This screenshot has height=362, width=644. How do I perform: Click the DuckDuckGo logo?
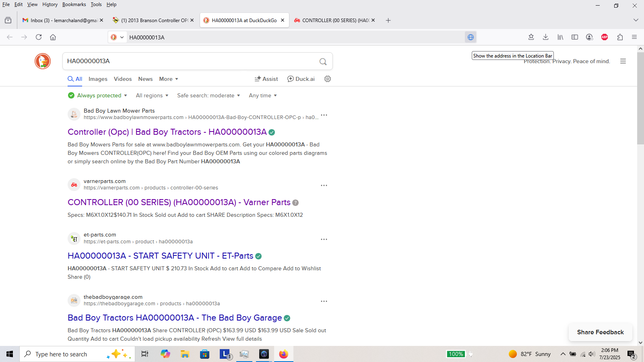(x=43, y=61)
